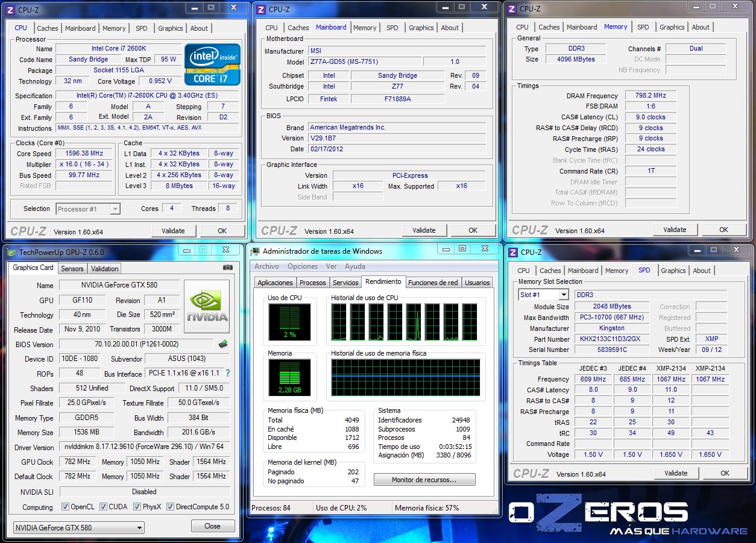Toggle the PhysX checkbox in GPU-Z

(x=137, y=507)
